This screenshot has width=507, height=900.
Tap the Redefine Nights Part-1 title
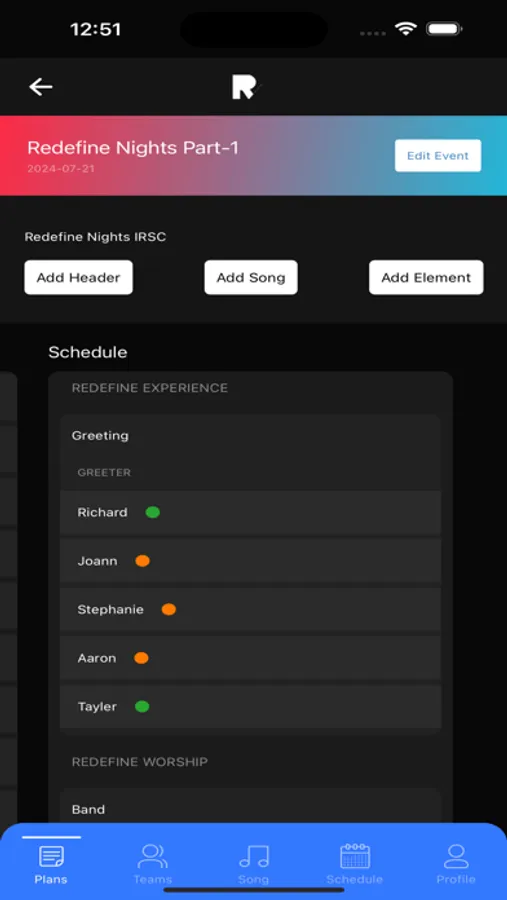point(133,148)
